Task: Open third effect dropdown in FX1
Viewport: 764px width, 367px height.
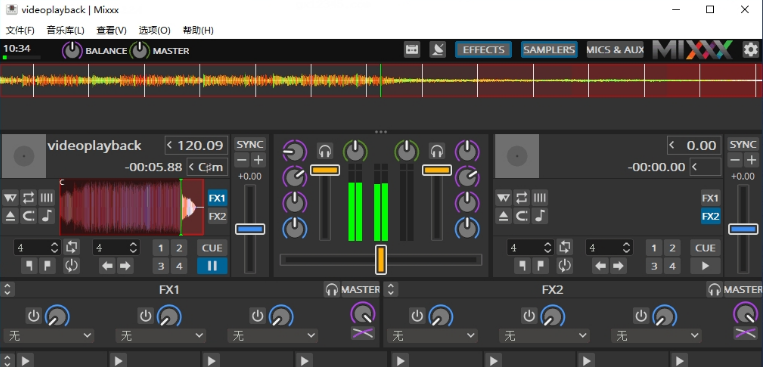Action: click(x=272, y=336)
